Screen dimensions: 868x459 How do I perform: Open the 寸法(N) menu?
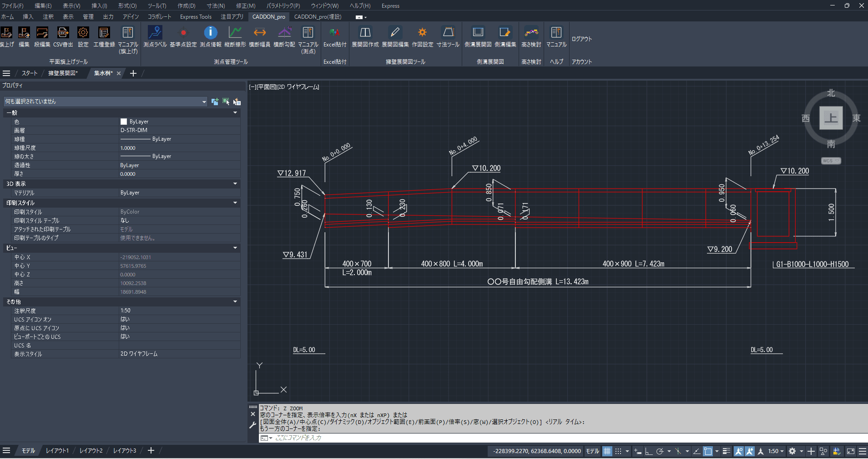[216, 5]
